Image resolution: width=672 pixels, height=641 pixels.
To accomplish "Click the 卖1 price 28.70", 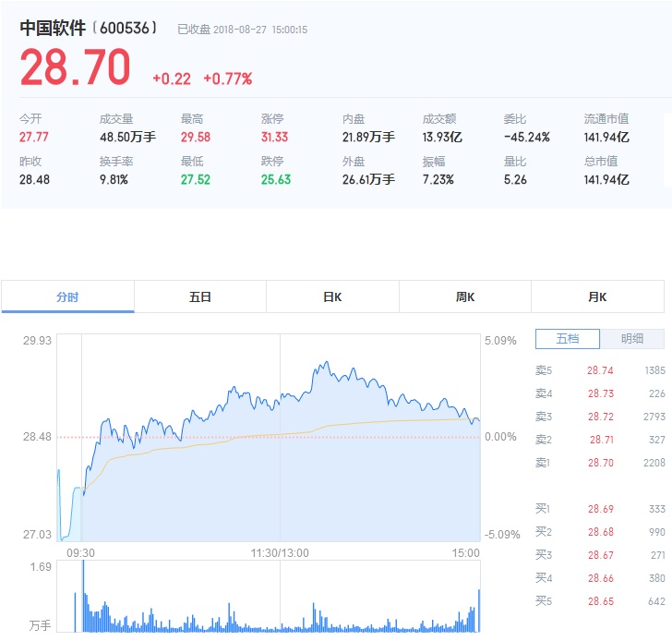I will pyautogui.click(x=601, y=463).
